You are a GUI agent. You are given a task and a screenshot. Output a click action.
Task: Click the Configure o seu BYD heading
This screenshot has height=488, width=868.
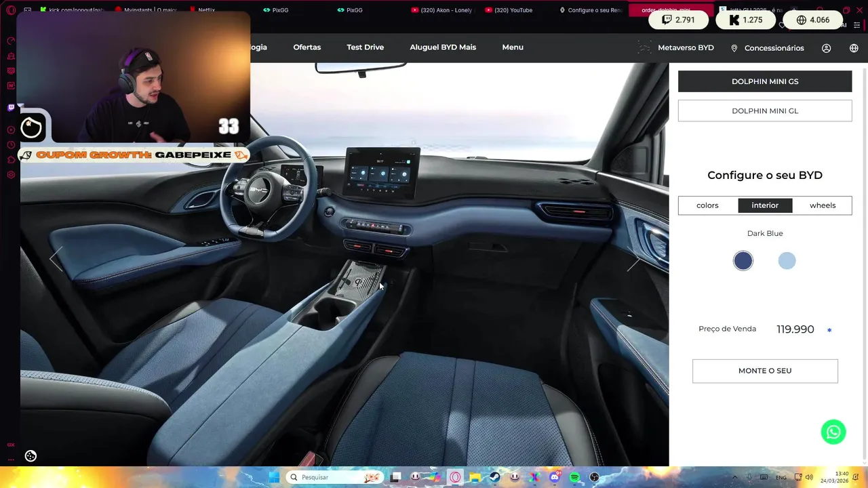click(x=765, y=175)
